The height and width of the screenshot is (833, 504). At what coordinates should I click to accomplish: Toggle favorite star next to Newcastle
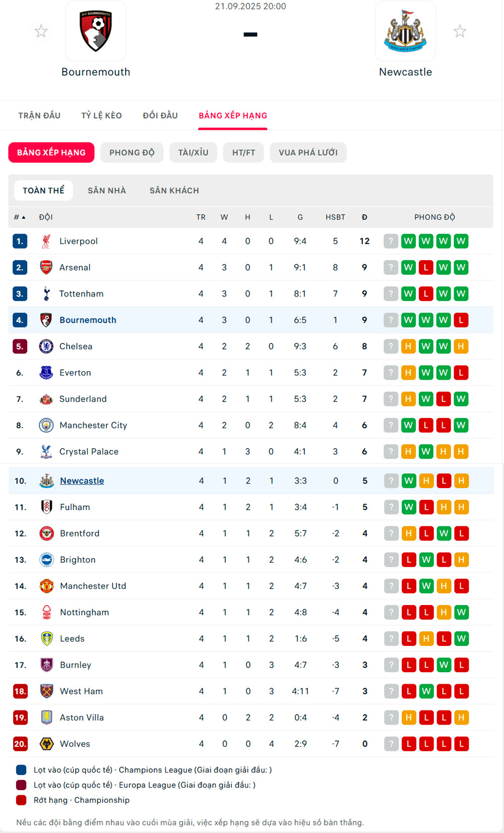pyautogui.click(x=460, y=31)
